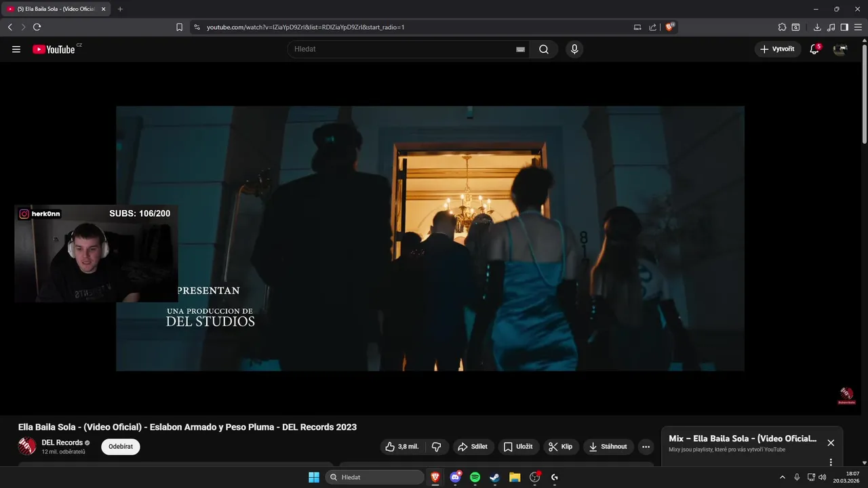
Task: Close the Mix playlist panel
Action: point(831,443)
